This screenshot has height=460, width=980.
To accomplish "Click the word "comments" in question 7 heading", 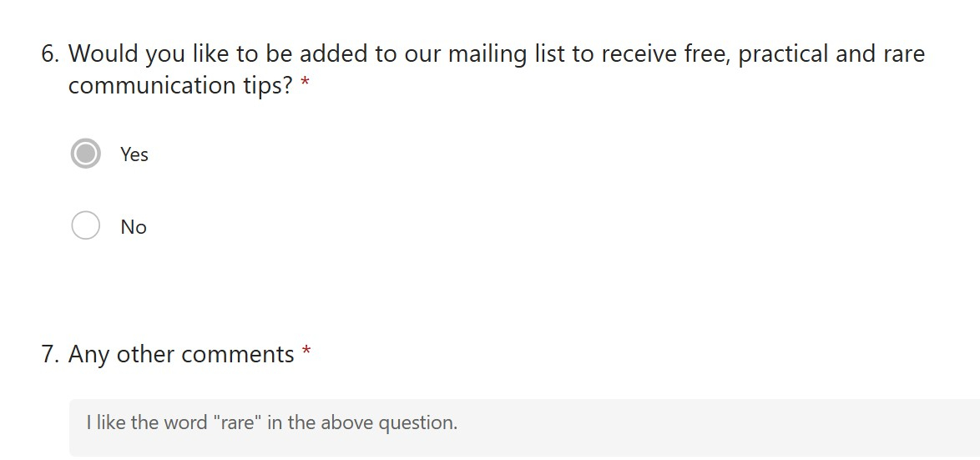I will 238,355.
